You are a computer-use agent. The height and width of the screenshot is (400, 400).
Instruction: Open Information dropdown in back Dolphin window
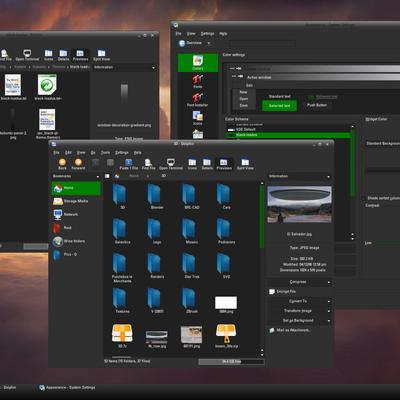tap(153, 68)
